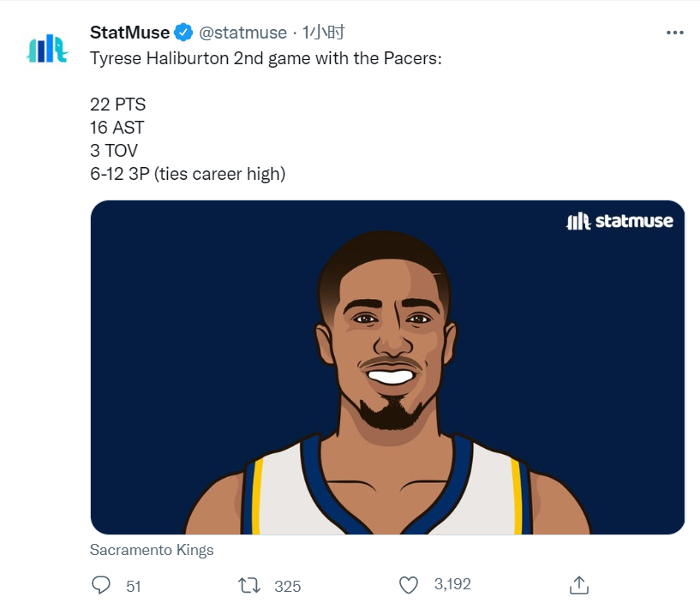Click the reply speech bubble icon
This screenshot has height=603, width=700.
(101, 585)
